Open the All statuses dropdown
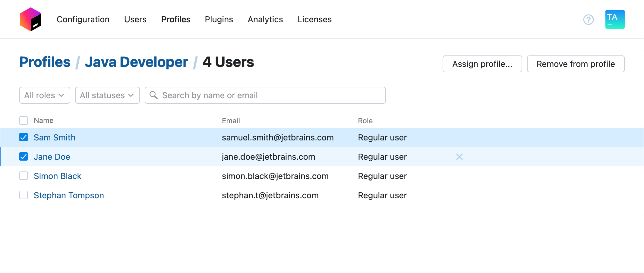Viewport: 644px width, 273px height. [x=107, y=95]
